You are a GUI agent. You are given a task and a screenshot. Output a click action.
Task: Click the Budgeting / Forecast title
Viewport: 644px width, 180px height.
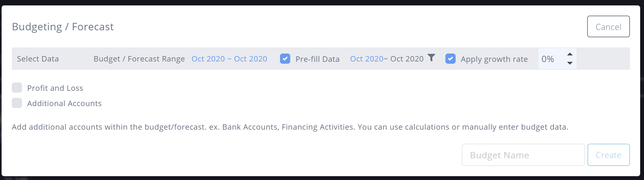[63, 27]
